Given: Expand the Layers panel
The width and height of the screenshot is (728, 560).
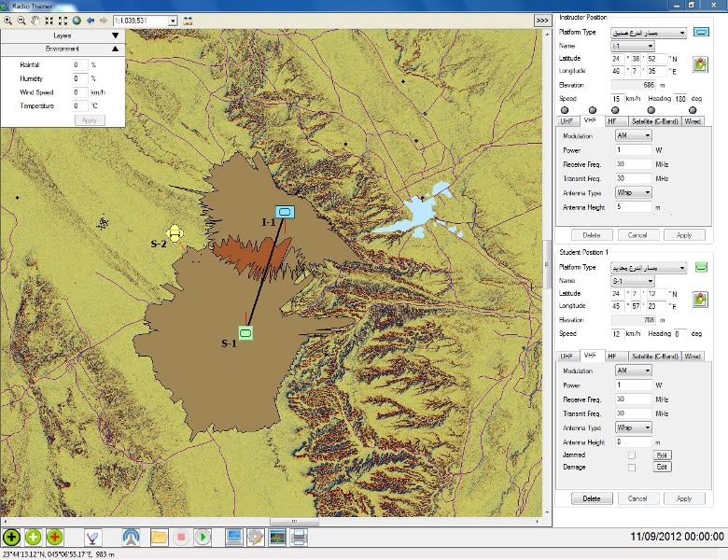Looking at the screenshot, I should 115,35.
